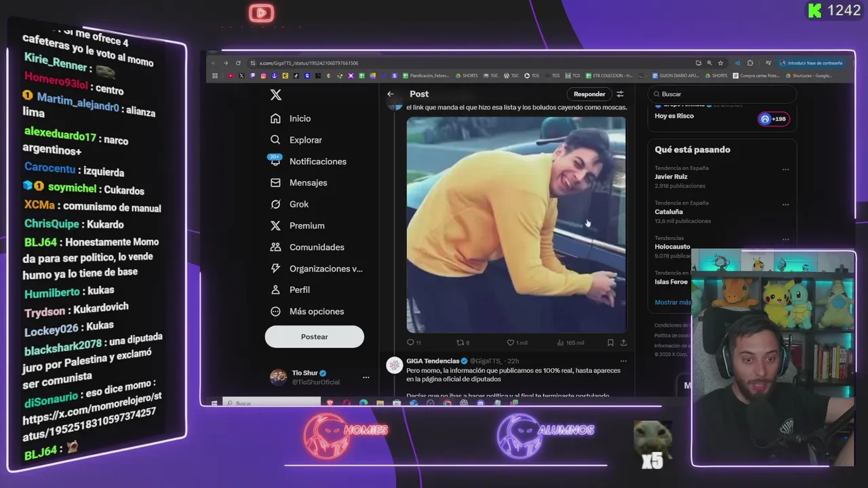Viewport: 868px width, 488px height.
Task: Like the post with 1 mil likes
Action: tap(517, 342)
